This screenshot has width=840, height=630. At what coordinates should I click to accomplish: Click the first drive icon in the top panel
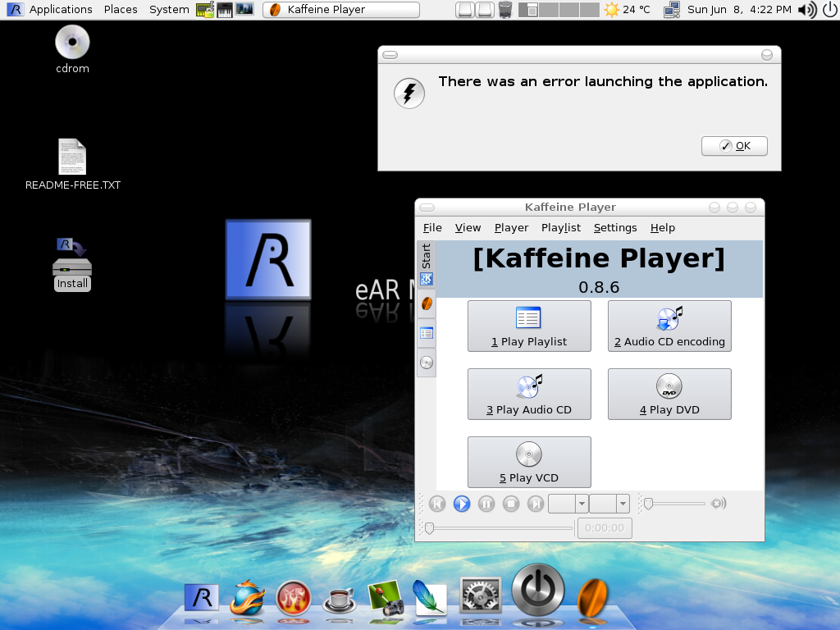(465, 10)
